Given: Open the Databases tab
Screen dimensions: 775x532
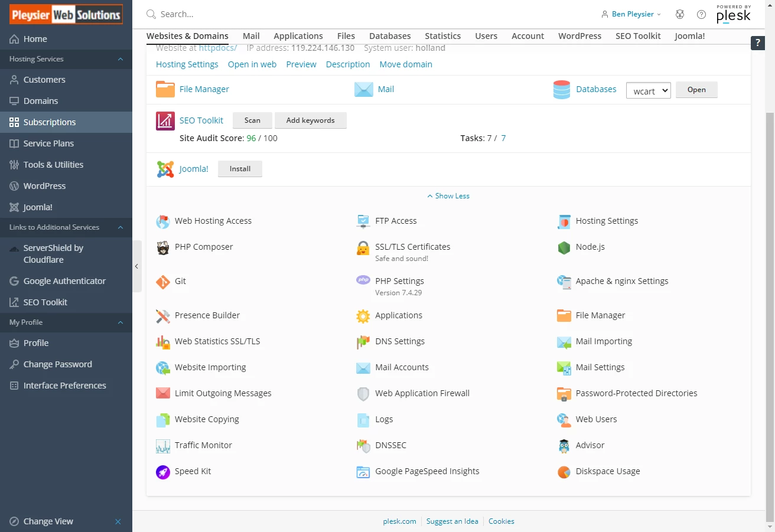Looking at the screenshot, I should tap(390, 36).
